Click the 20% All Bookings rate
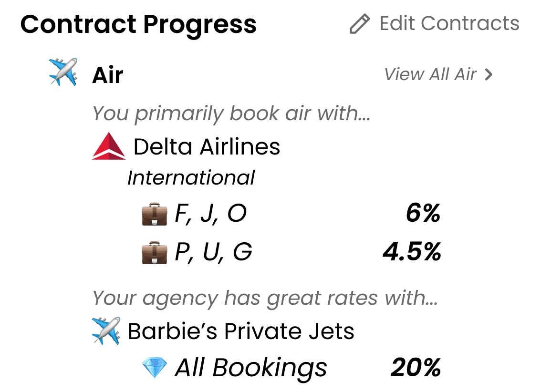 coord(416,368)
